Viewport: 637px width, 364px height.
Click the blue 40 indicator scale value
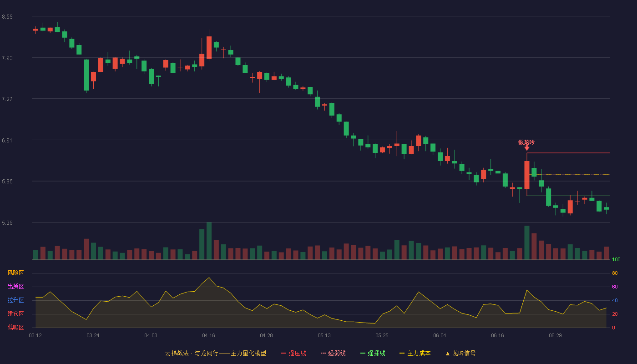(615, 300)
